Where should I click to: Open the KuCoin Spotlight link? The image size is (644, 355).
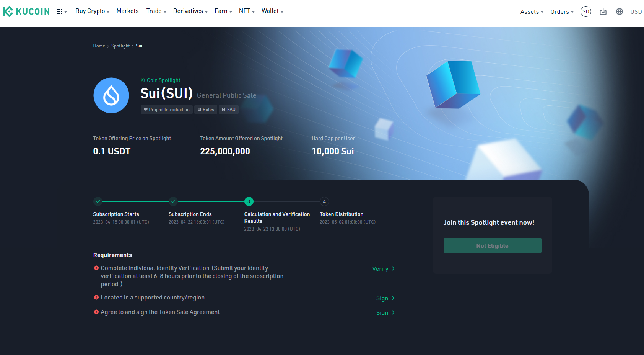160,80
